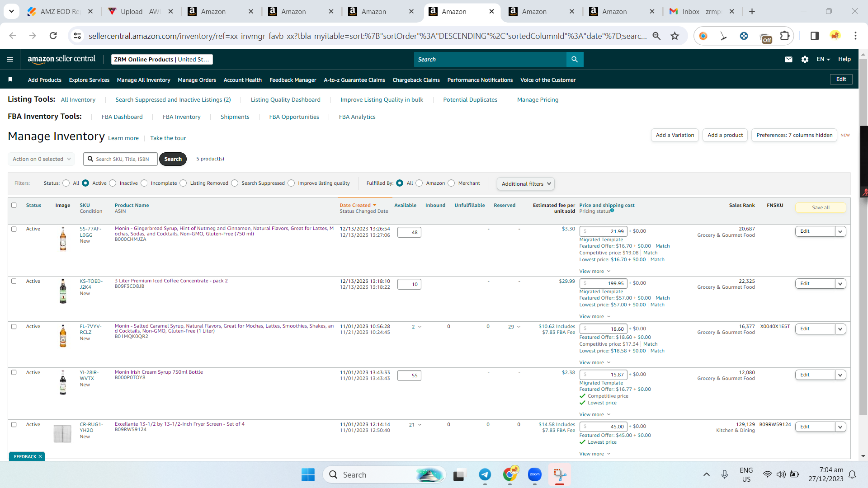Open the notifications bell in taskbar
Viewport: 868px width, 488px height.
click(x=852, y=474)
